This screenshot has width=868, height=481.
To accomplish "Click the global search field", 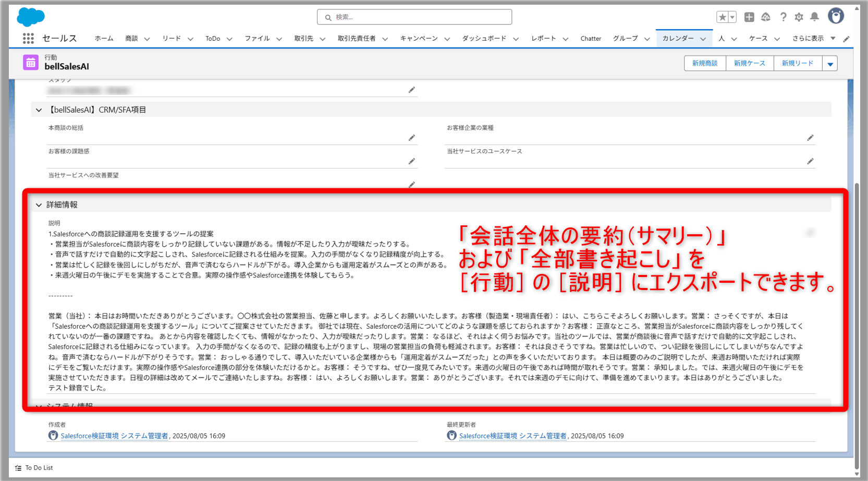I will click(x=414, y=17).
